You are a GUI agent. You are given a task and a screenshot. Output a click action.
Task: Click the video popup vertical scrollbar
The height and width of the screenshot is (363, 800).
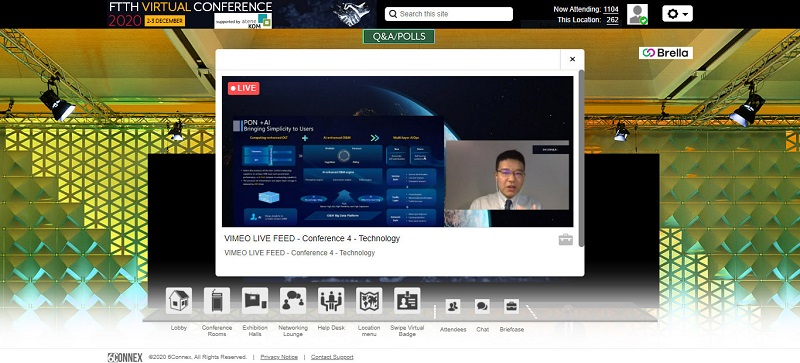[581, 159]
